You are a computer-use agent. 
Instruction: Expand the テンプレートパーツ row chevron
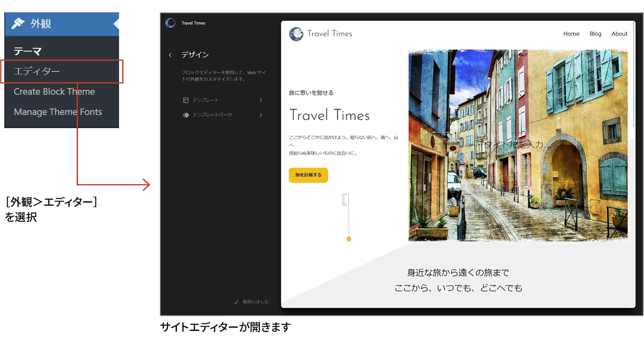coord(261,115)
